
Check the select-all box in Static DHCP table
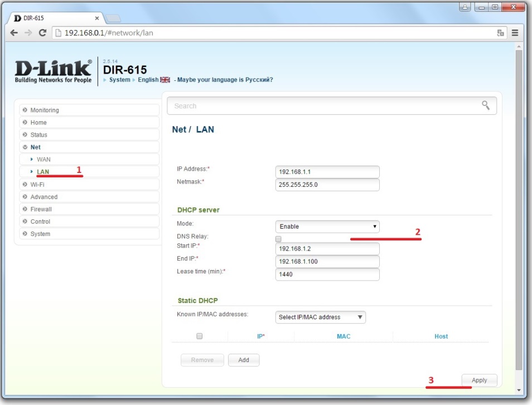200,336
